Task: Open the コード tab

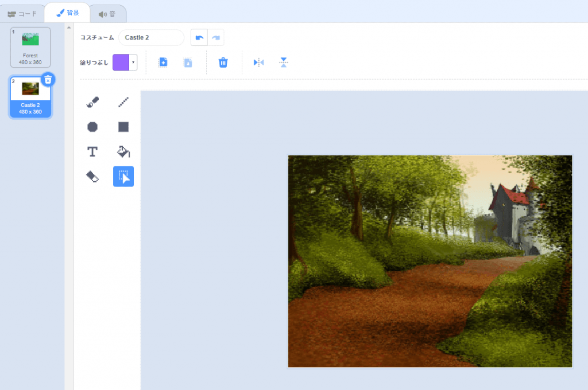Action: [x=22, y=13]
